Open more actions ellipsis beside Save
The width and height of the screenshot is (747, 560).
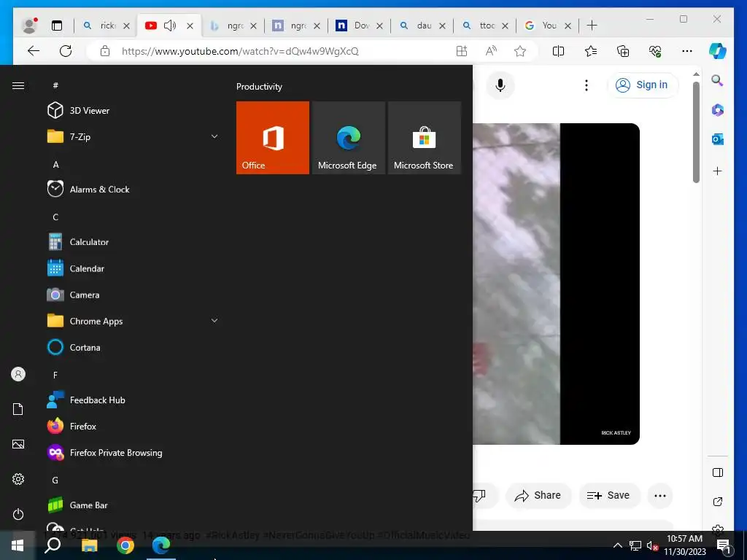coord(660,496)
